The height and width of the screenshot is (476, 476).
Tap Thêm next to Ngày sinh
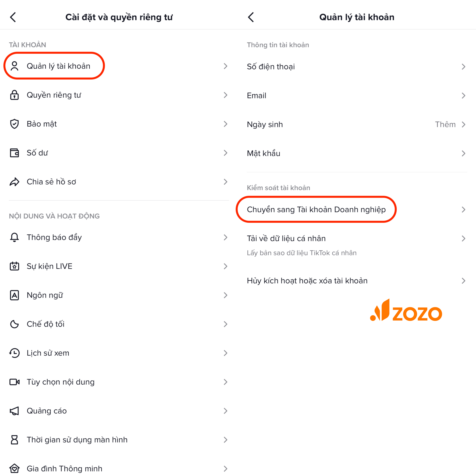pyautogui.click(x=445, y=124)
